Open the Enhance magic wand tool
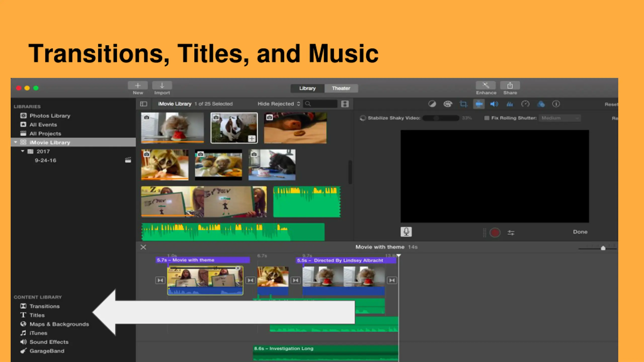 coord(486,85)
